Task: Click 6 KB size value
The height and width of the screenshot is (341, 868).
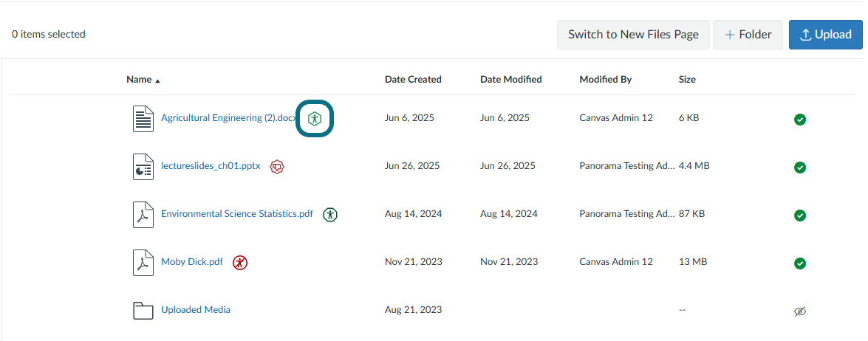Action: (x=688, y=117)
